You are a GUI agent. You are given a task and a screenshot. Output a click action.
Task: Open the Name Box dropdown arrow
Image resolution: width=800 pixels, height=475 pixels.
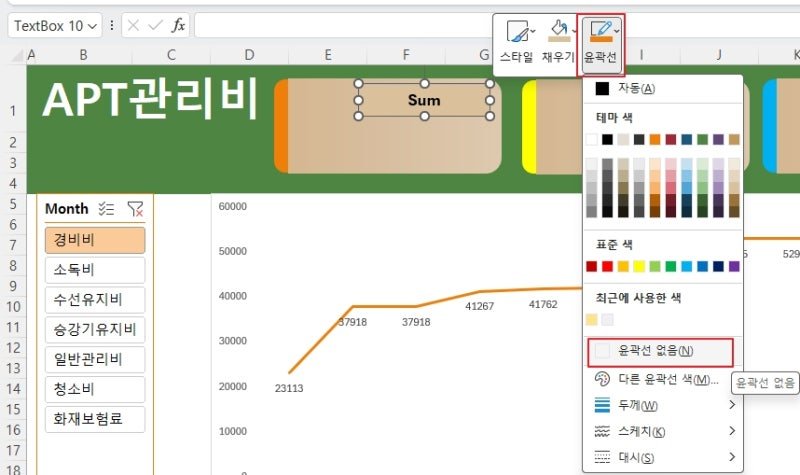click(92, 26)
